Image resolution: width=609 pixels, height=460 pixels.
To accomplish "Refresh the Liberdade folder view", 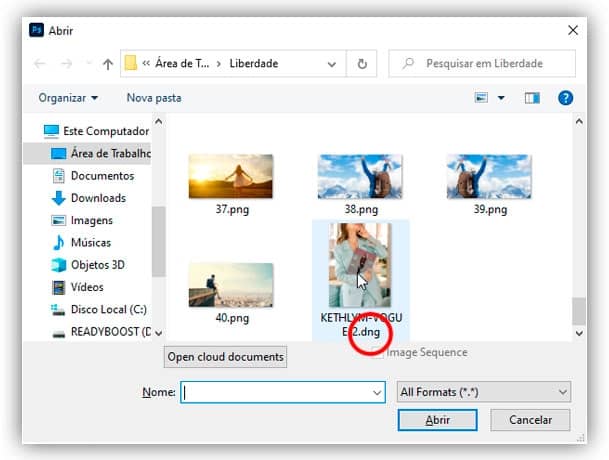I will (x=362, y=63).
